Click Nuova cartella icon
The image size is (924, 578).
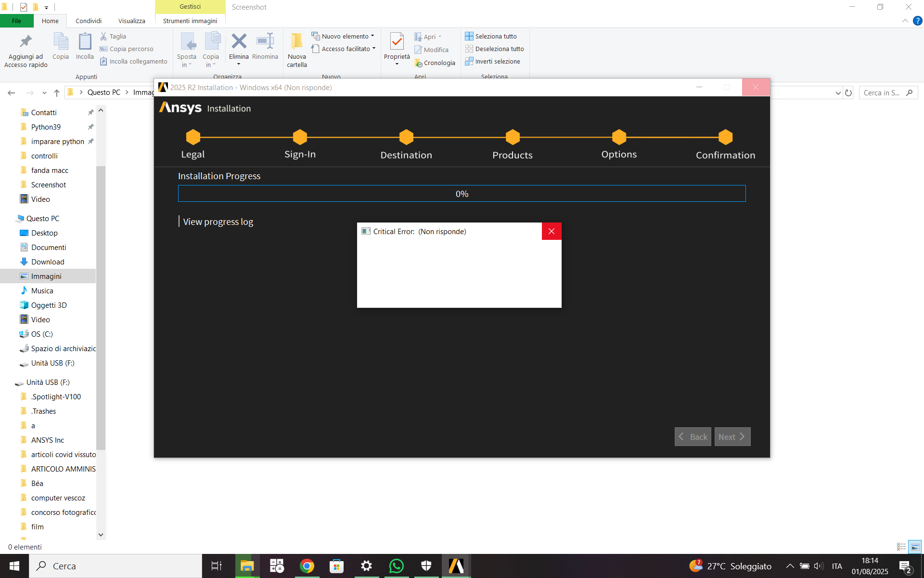(x=297, y=41)
